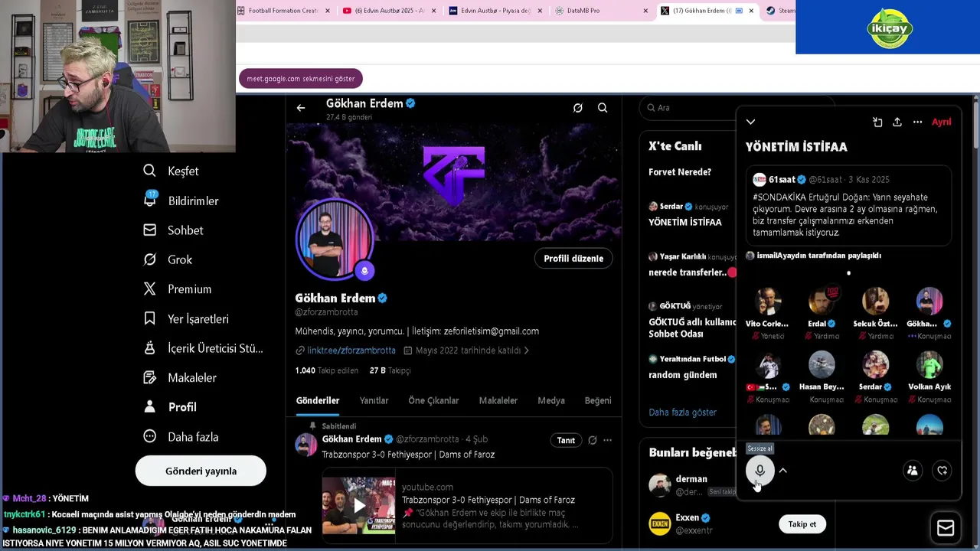Open Sohbet messages in the sidebar
The width and height of the screenshot is (980, 551).
coord(174,230)
